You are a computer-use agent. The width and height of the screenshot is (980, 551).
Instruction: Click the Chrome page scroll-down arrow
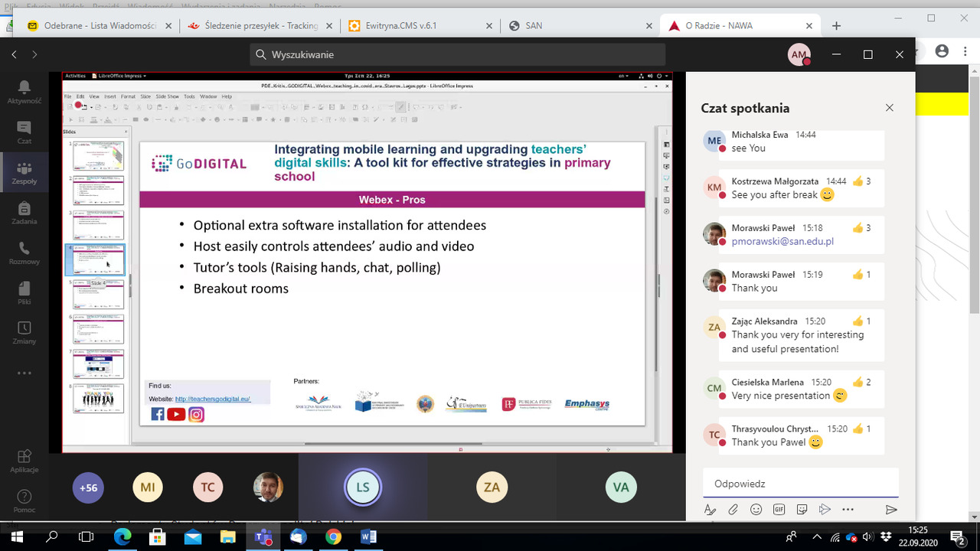pos(975,517)
